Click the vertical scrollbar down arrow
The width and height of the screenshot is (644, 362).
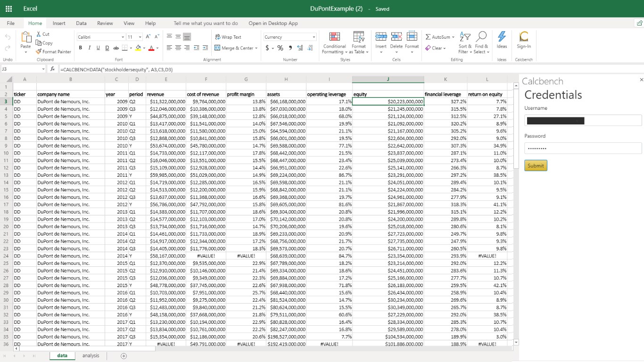[516, 342]
